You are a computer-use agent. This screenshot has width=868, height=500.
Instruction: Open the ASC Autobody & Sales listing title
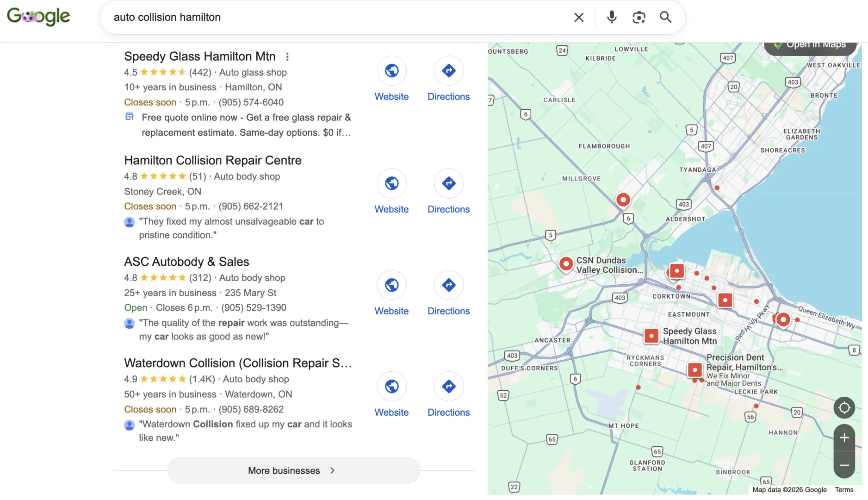(x=186, y=262)
